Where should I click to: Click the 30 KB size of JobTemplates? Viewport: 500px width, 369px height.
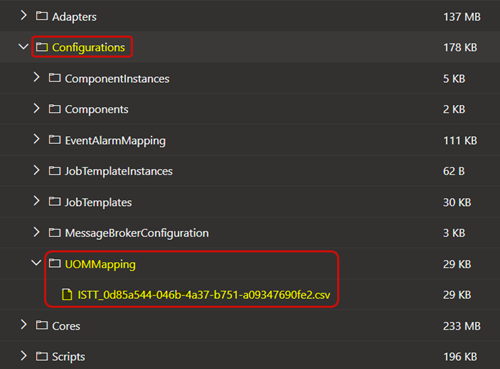(x=457, y=202)
